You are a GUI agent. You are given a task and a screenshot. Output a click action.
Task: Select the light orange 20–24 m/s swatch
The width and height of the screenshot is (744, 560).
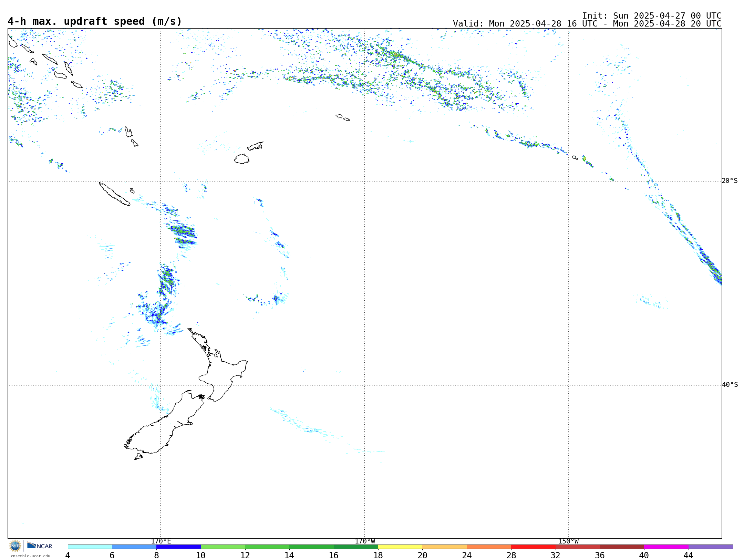click(x=445, y=547)
